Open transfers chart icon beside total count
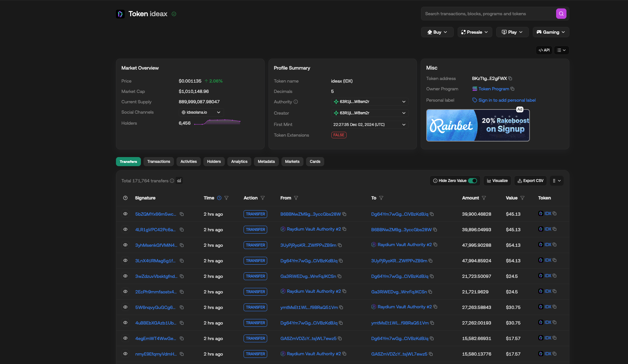Viewport: 628px width, 364px height. (179, 181)
